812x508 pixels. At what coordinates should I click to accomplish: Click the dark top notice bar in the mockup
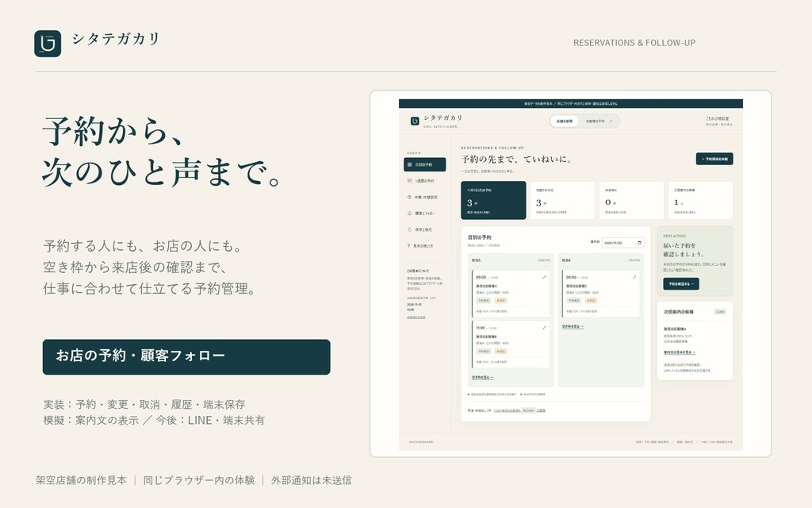(571, 104)
